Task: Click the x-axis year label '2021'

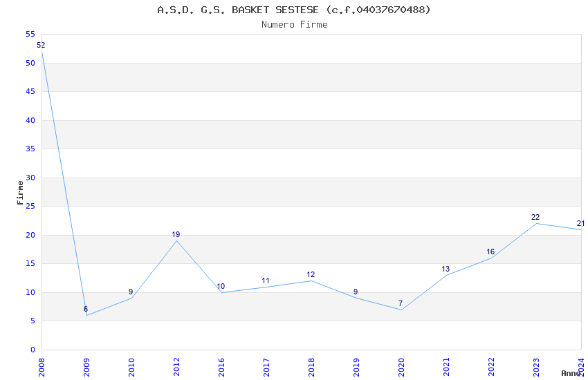Action: [446, 367]
